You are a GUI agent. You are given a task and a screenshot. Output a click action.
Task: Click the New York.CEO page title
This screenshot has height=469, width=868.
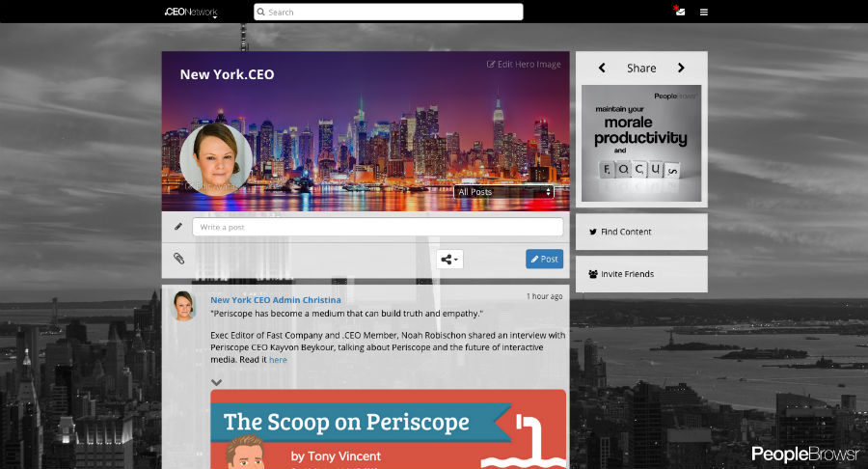[227, 74]
